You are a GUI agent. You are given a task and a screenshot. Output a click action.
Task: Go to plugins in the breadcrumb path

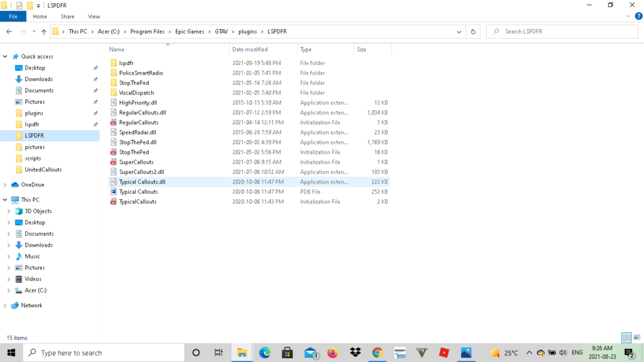coord(247,32)
